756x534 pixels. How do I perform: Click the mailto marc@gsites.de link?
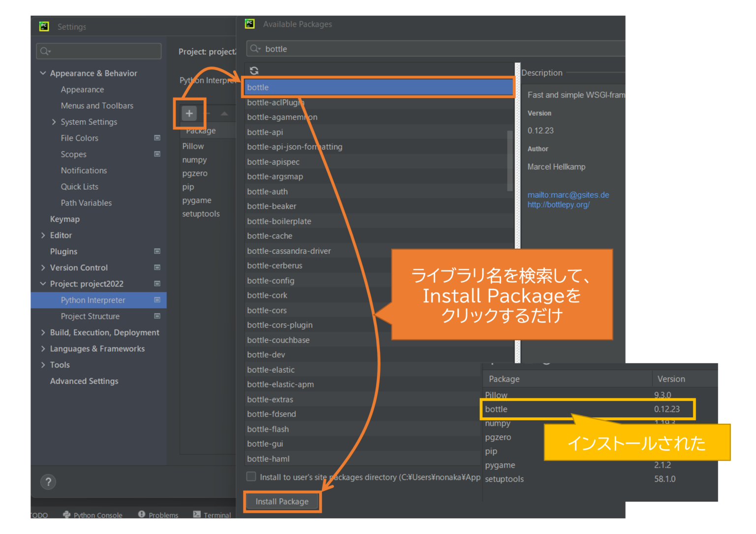click(568, 195)
